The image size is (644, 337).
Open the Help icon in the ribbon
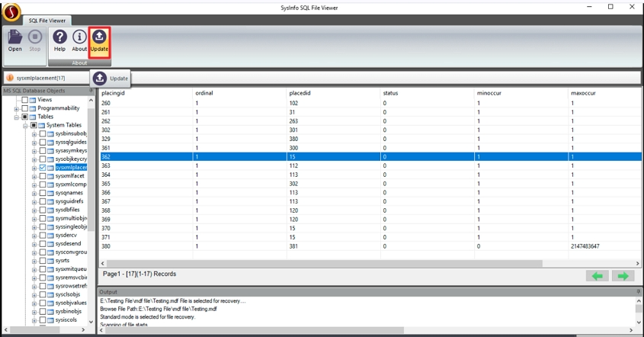coord(59,40)
